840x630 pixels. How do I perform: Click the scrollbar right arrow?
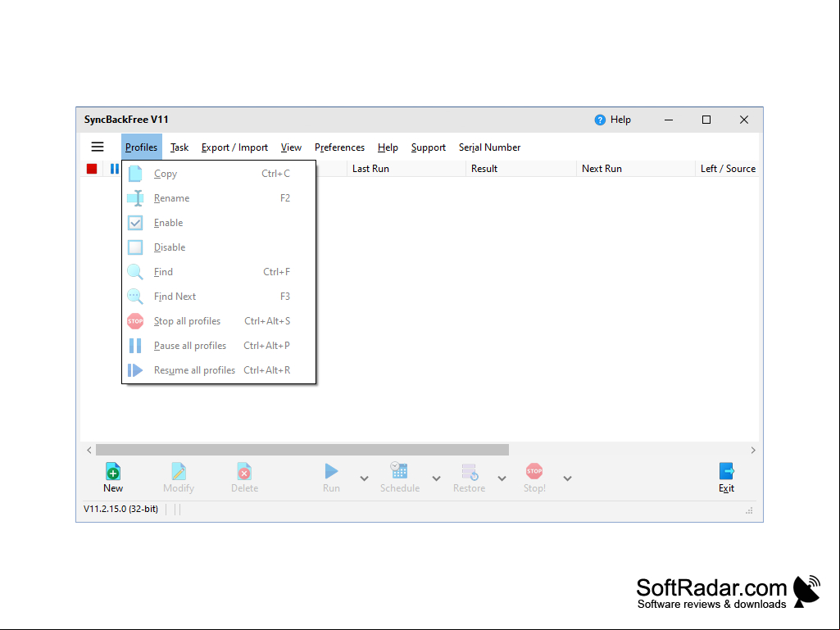[753, 450]
